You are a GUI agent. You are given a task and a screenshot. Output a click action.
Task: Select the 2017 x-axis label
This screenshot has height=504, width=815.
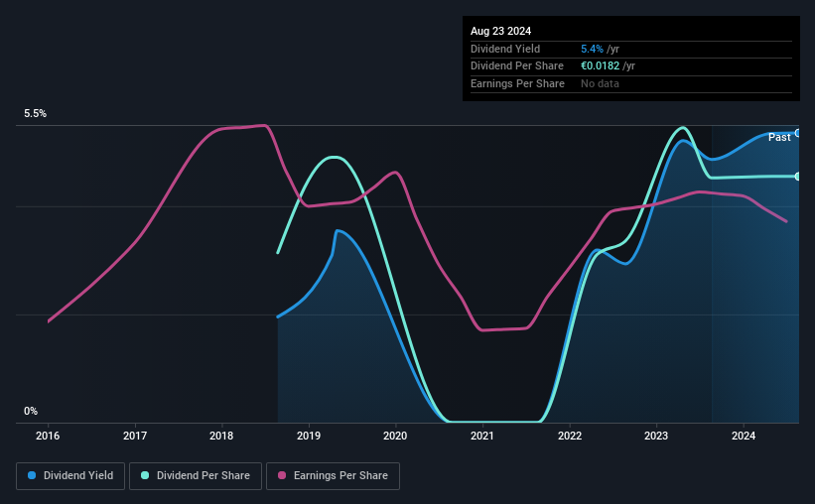tap(135, 436)
